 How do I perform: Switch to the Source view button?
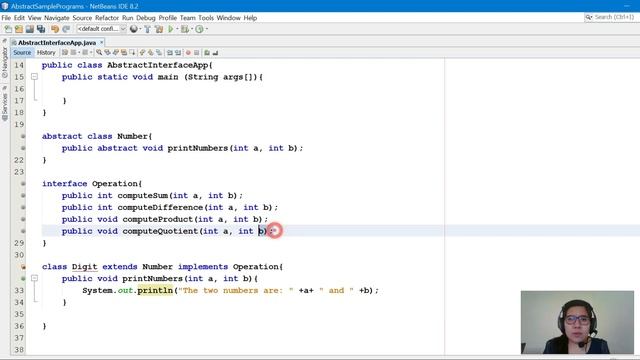click(22, 53)
